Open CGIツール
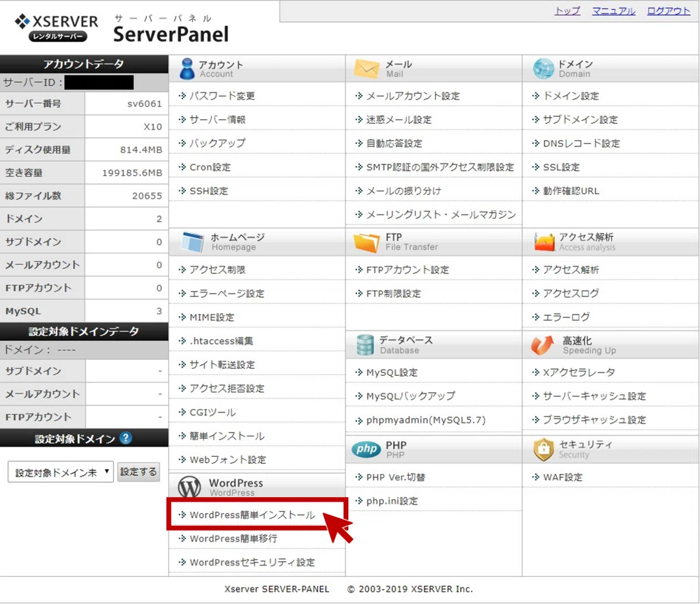Image resolution: width=700 pixels, height=604 pixels. point(213,413)
